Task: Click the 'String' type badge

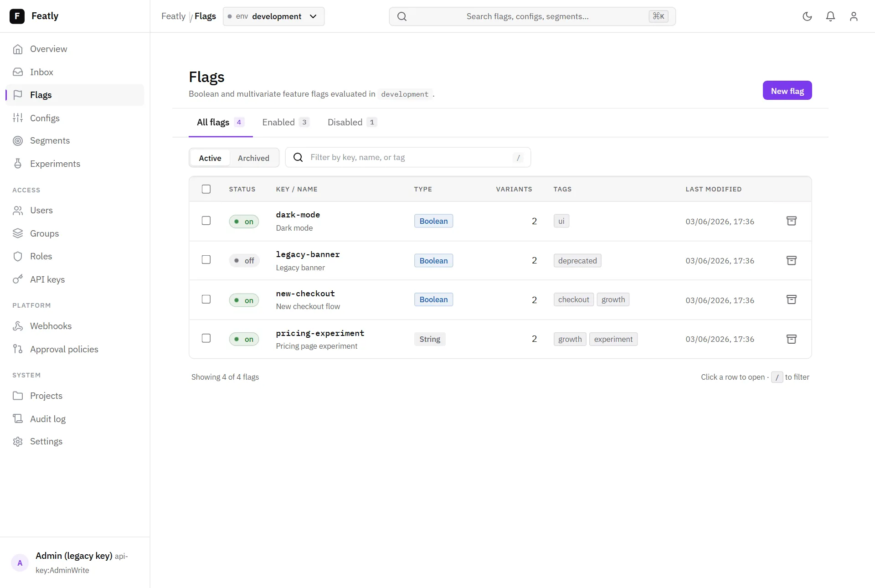Action: click(x=430, y=339)
